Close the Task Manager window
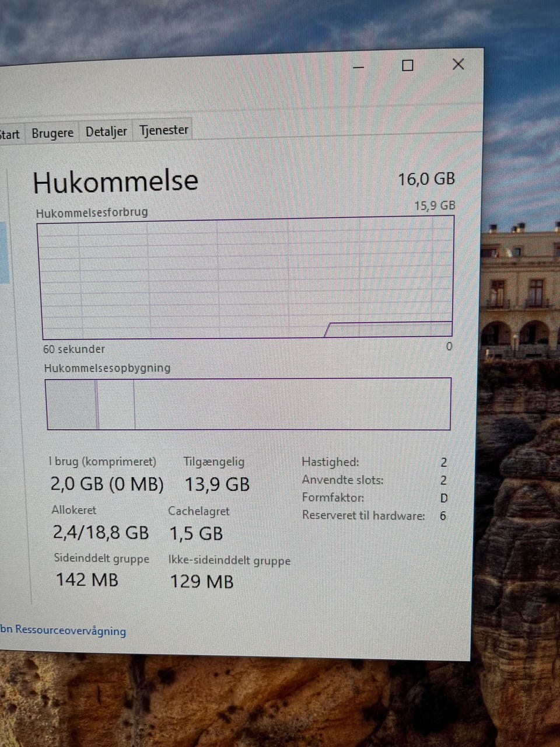Screen dimensions: 560x747 tap(459, 64)
